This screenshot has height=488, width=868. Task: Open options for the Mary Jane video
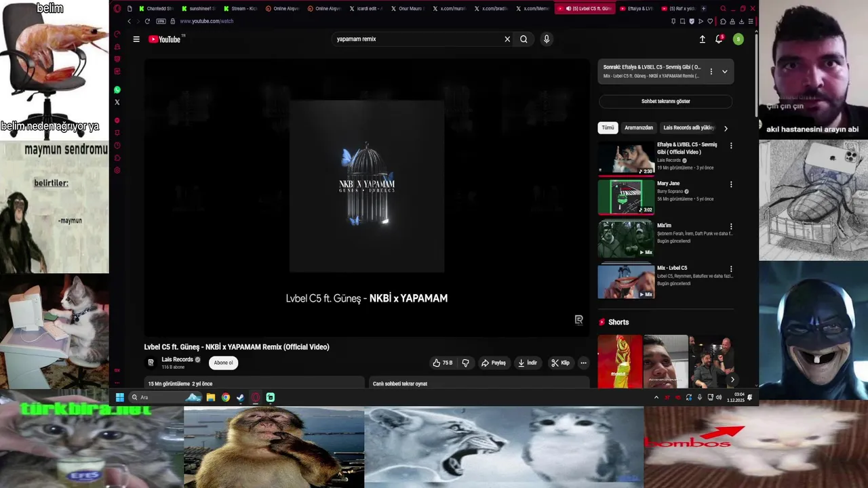click(x=731, y=184)
